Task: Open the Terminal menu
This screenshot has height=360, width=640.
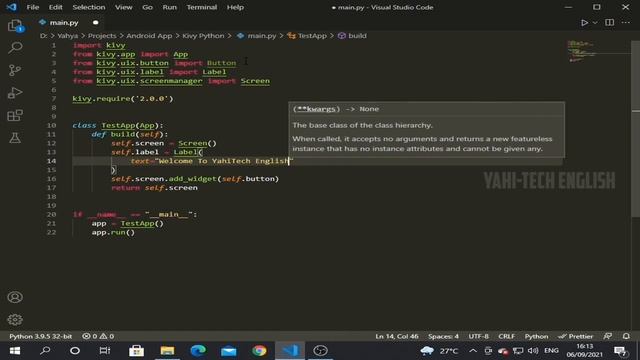Action: coord(202,7)
